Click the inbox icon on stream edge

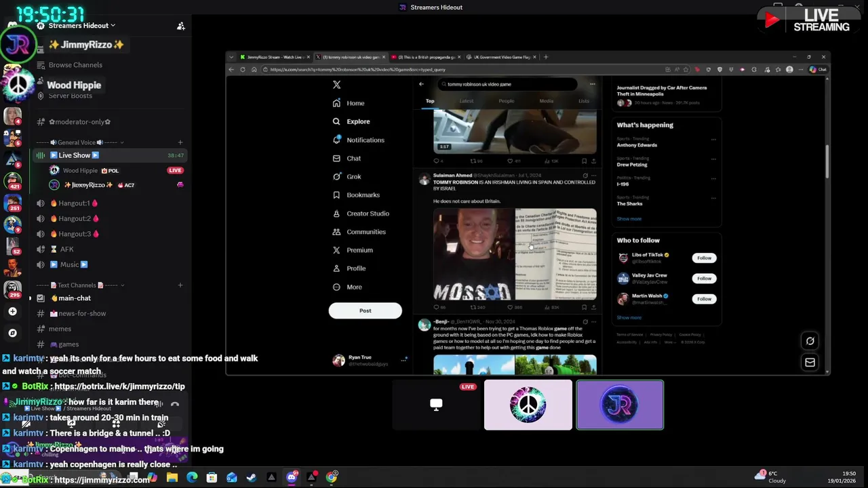810,363
